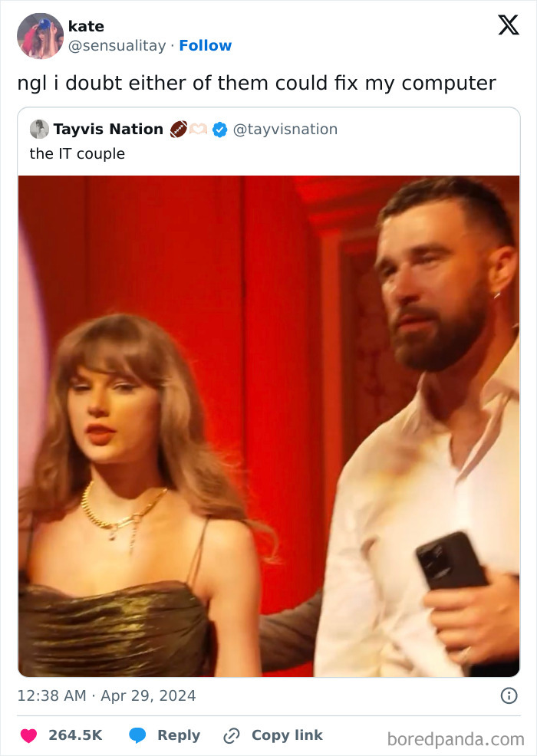Viewport: 537px width, 756px height.
Task: Click the football emoji after Tayvis Nation
Action: (x=178, y=130)
